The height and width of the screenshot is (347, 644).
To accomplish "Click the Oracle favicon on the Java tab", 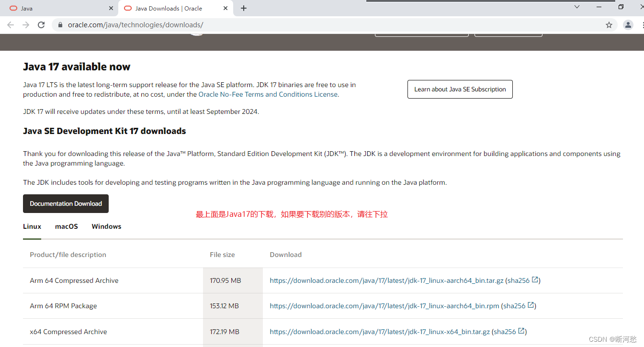I will point(13,8).
